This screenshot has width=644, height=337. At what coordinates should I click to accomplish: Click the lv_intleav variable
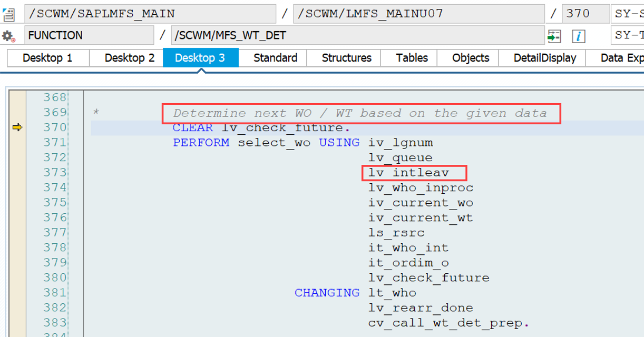[408, 173]
